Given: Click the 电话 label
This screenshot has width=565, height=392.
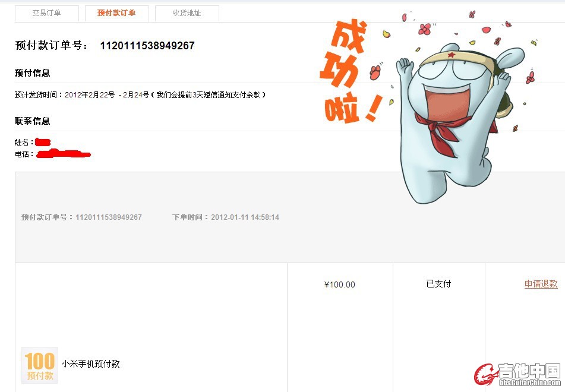Looking at the screenshot, I should pos(24,154).
